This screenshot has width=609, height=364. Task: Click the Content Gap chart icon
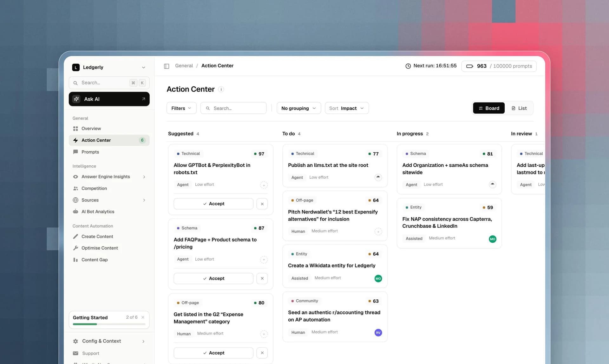pos(75,260)
